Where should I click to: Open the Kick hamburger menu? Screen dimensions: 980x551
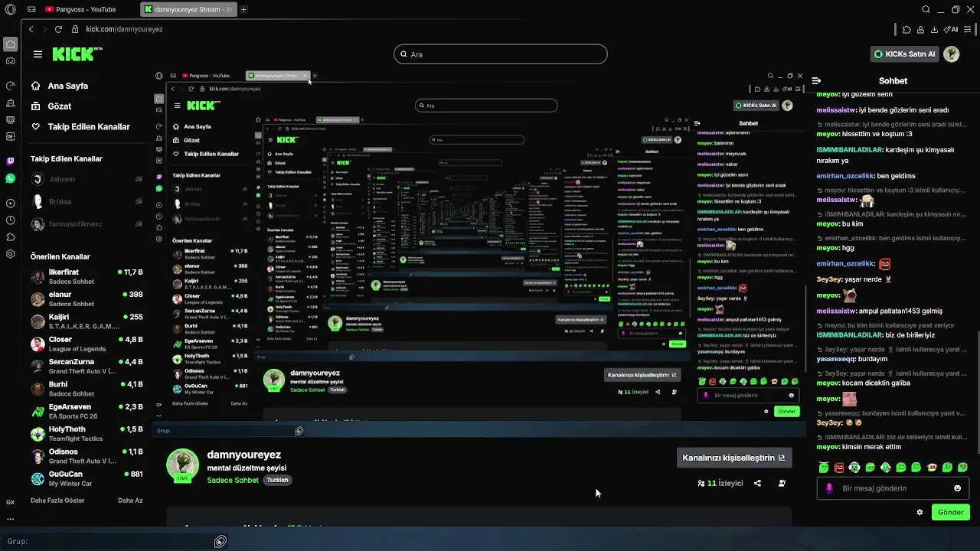[x=38, y=54]
